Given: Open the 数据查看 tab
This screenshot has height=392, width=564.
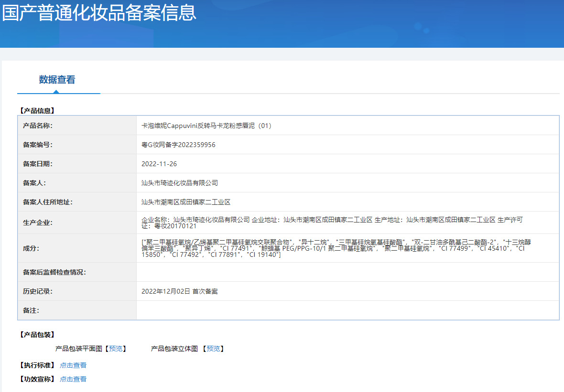Looking at the screenshot, I should [57, 79].
